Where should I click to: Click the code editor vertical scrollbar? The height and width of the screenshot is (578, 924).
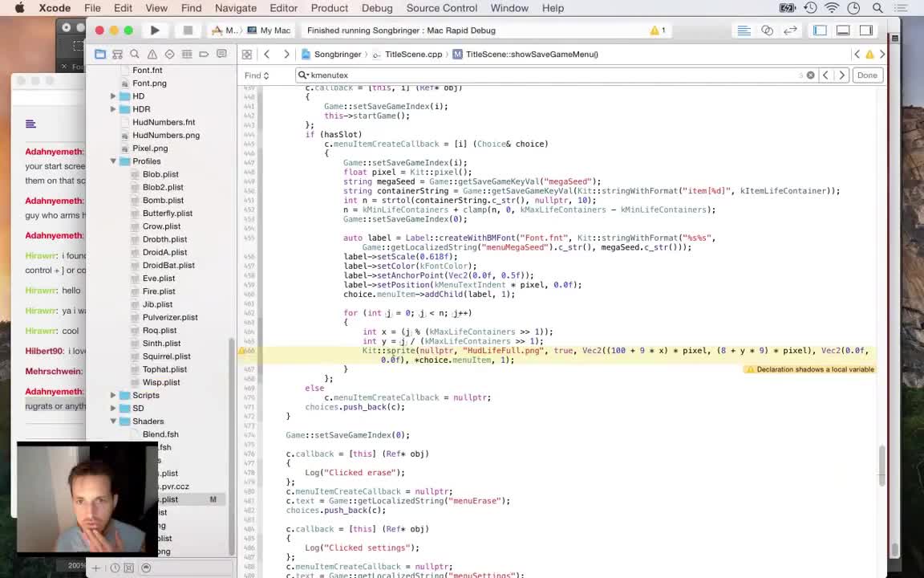coord(882,466)
